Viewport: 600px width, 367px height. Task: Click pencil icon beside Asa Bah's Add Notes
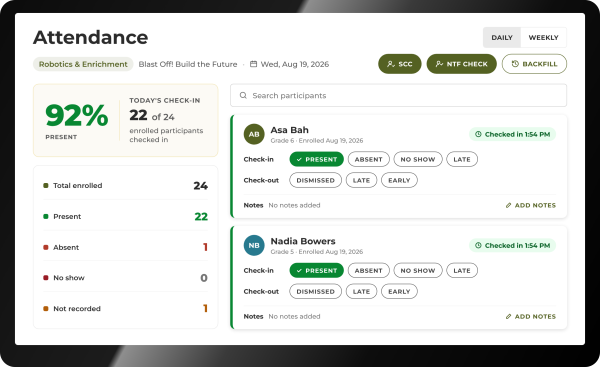pos(509,206)
